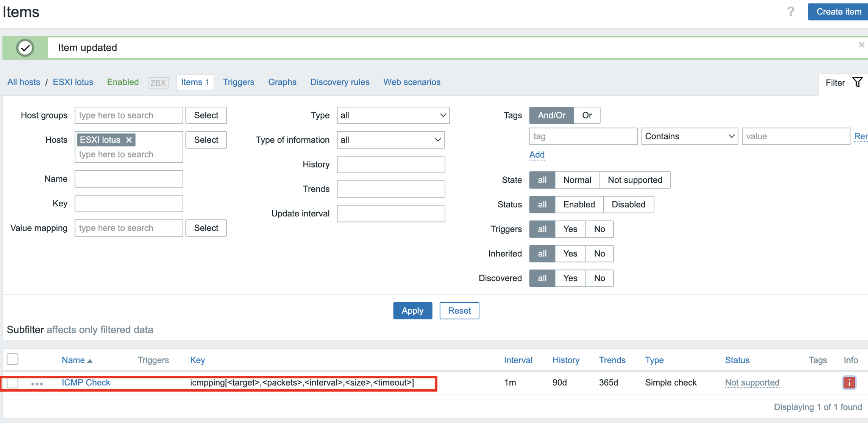Click into the Name filter field
868x423 pixels.
point(129,179)
